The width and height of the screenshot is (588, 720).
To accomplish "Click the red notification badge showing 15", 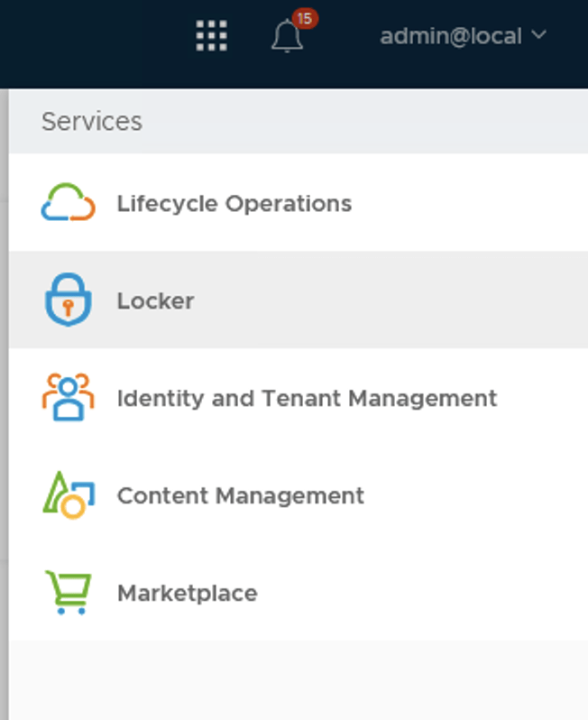I will coord(305,18).
